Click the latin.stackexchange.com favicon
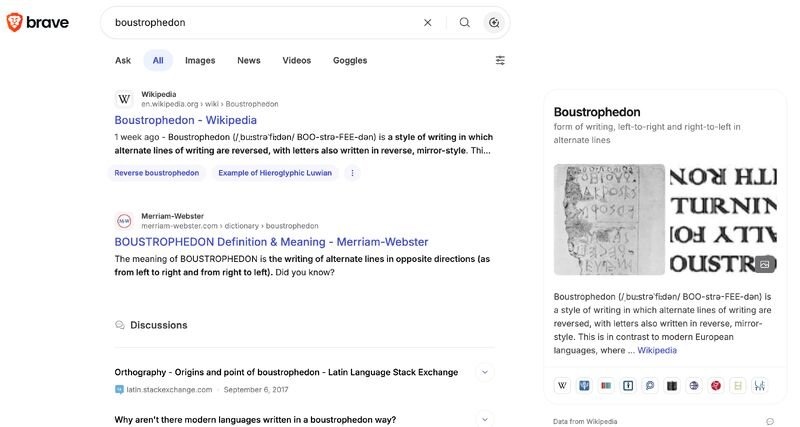The image size is (800, 427). point(119,390)
